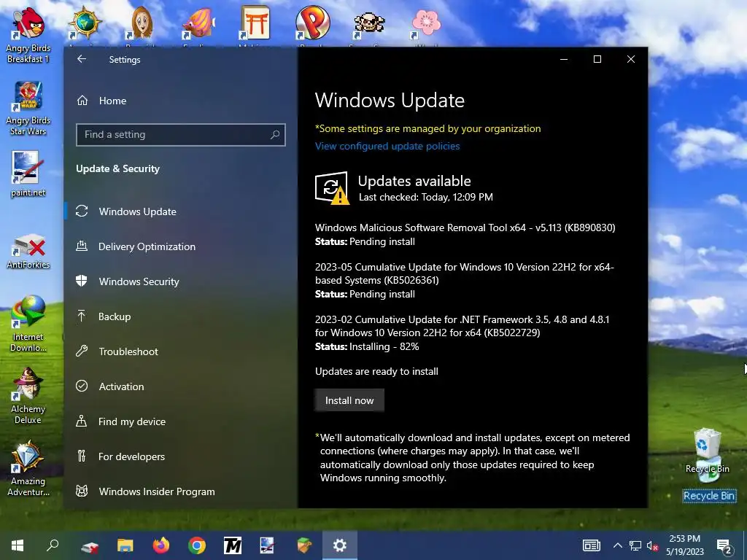Open AntiForkies desktop shortcut
This screenshot has width=747, height=560.
(x=28, y=252)
